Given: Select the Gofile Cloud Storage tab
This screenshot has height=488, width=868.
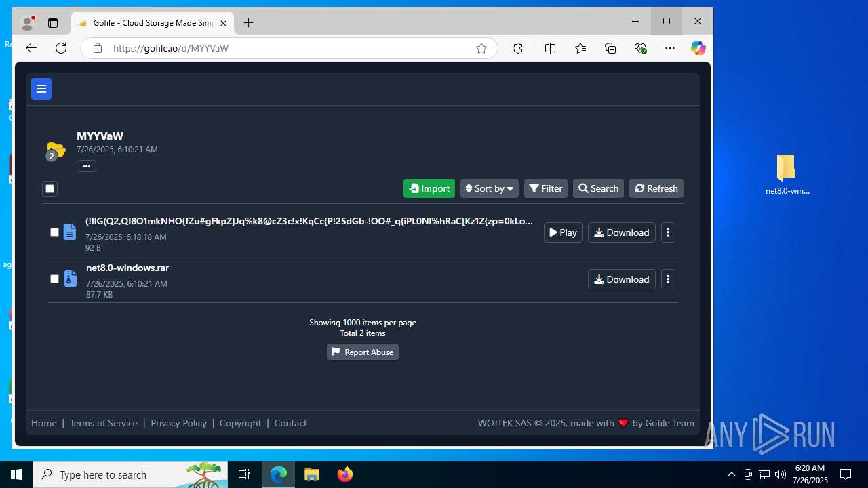Looking at the screenshot, I should pos(153,23).
